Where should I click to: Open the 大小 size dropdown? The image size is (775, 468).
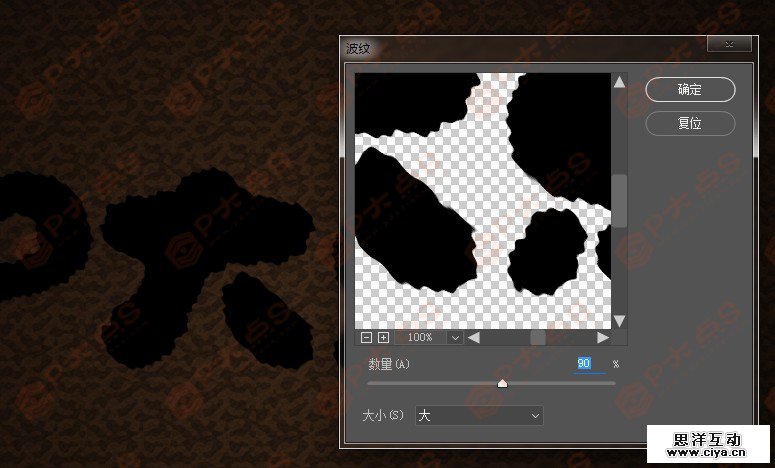[x=478, y=414]
